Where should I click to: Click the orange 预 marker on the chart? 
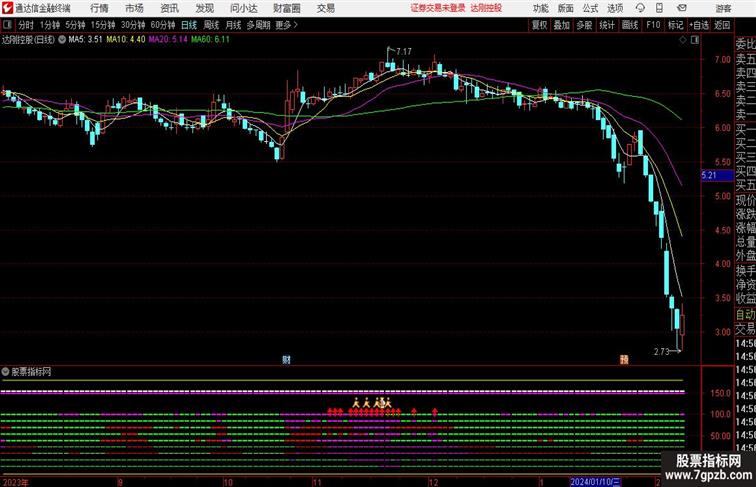(624, 359)
